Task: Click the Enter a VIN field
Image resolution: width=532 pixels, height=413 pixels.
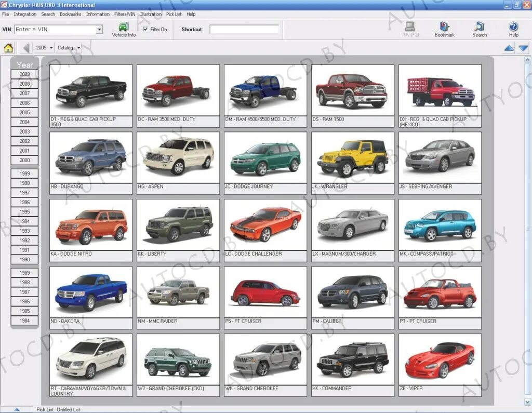Action: click(55, 30)
